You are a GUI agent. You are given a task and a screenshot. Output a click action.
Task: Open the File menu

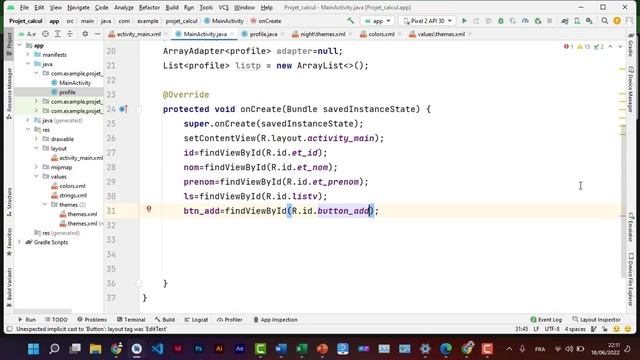24,7
